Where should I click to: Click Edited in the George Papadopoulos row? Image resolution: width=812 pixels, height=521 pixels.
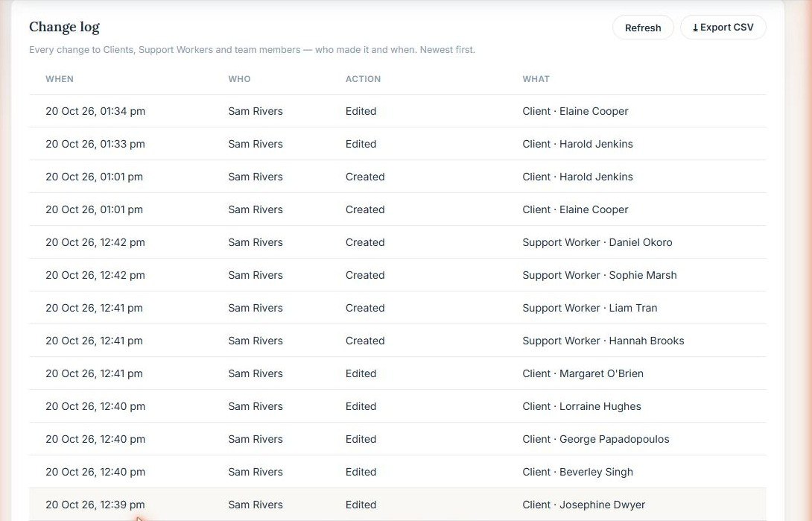(361, 439)
